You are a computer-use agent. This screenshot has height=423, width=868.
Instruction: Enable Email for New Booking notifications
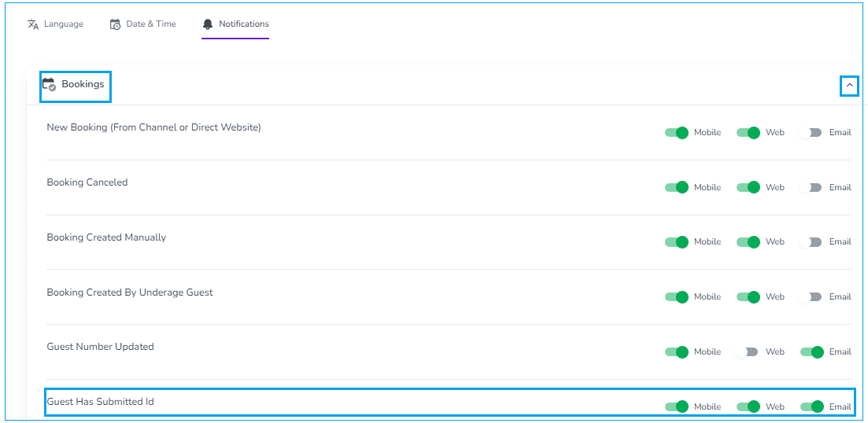pos(811,133)
